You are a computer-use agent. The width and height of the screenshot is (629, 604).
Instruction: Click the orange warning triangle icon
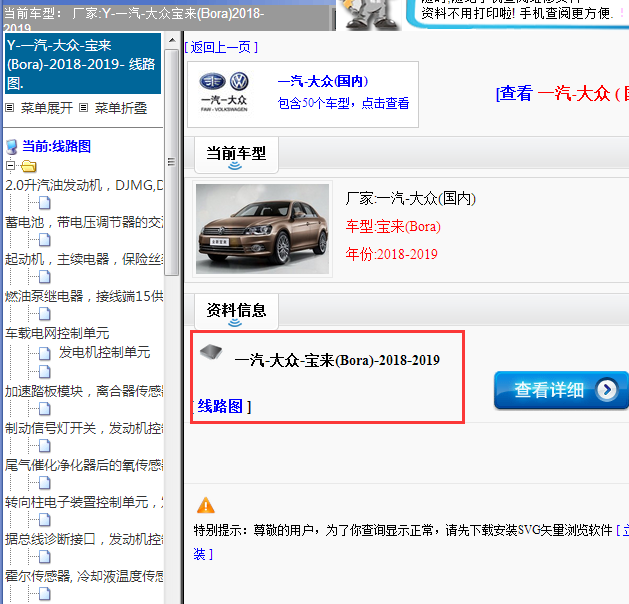(x=206, y=505)
